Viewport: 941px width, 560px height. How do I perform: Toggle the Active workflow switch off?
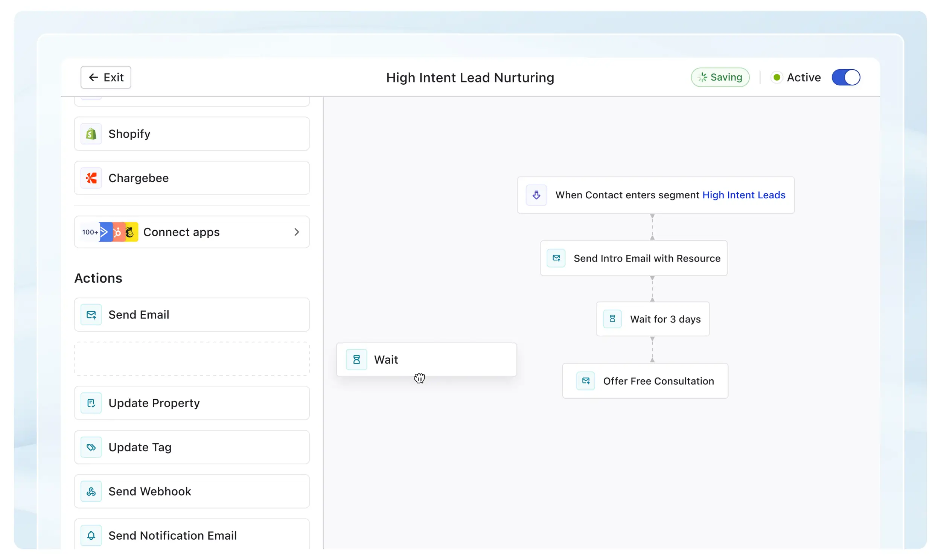tap(845, 78)
